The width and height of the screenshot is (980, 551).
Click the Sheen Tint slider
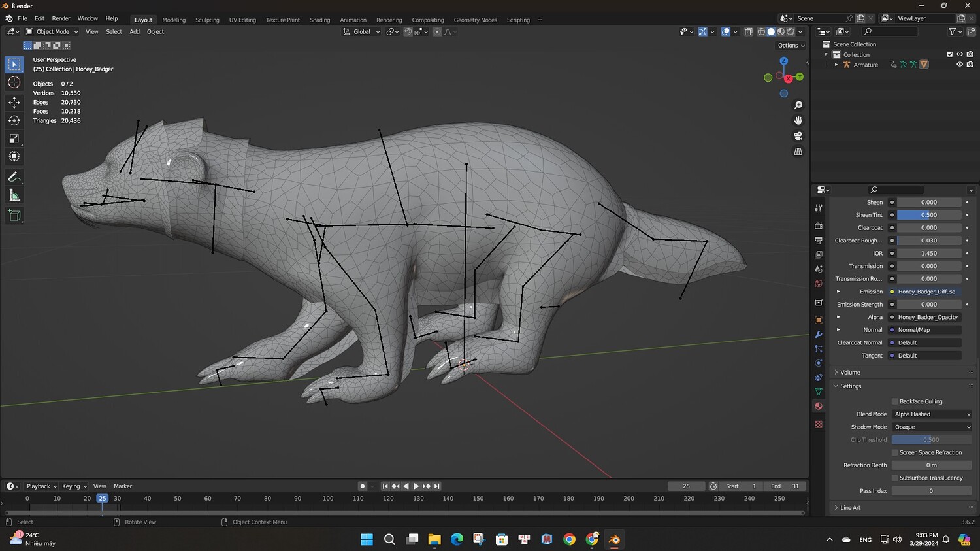click(x=928, y=215)
